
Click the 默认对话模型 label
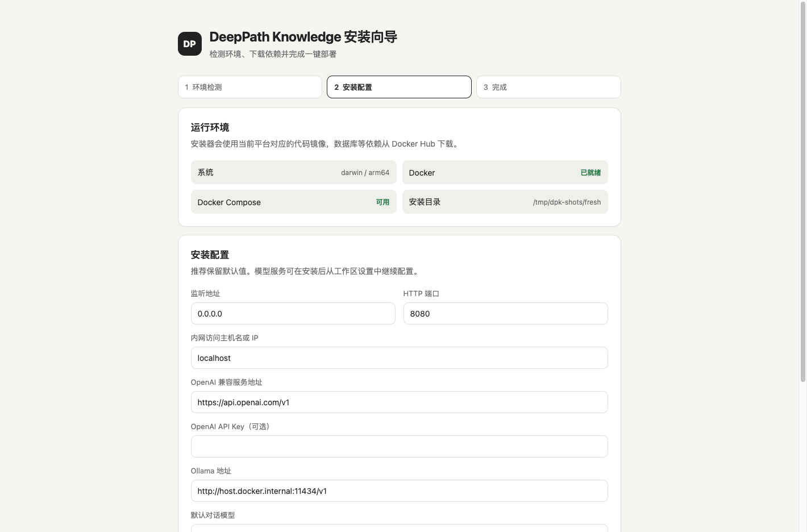pyautogui.click(x=213, y=515)
